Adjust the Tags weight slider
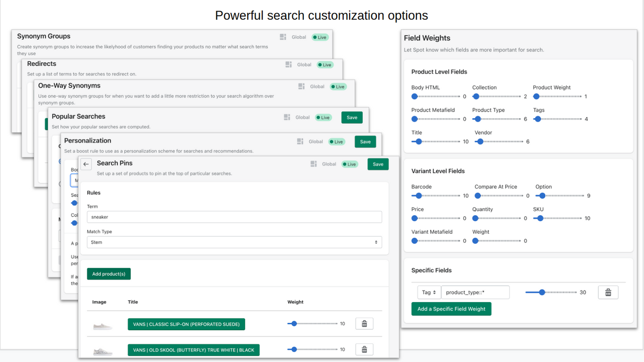 (557, 119)
